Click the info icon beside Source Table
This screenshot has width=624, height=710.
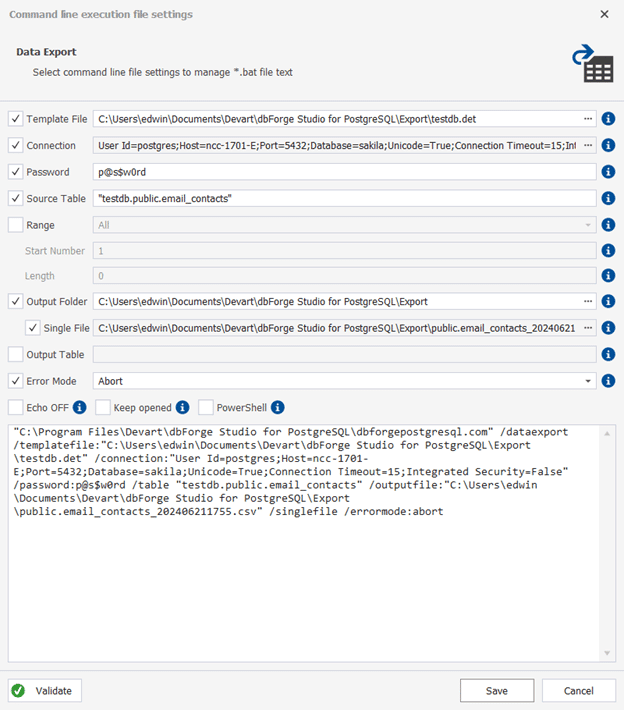tap(608, 198)
